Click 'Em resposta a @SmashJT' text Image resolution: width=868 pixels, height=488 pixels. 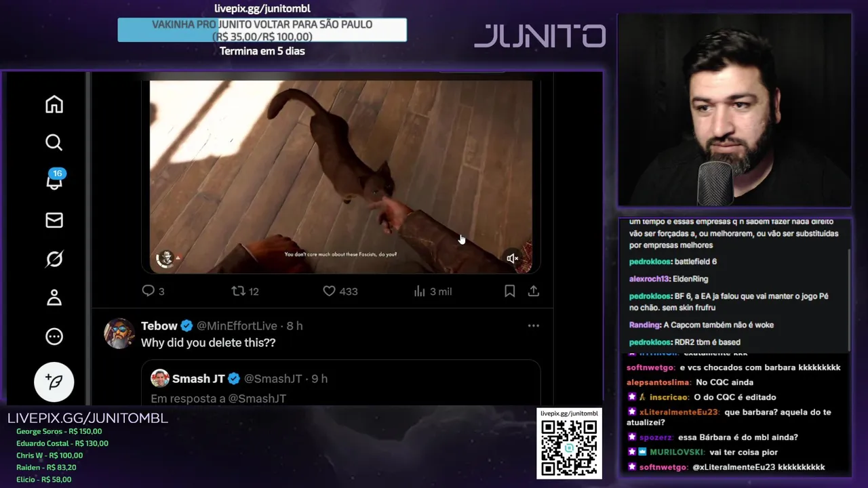[218, 399]
